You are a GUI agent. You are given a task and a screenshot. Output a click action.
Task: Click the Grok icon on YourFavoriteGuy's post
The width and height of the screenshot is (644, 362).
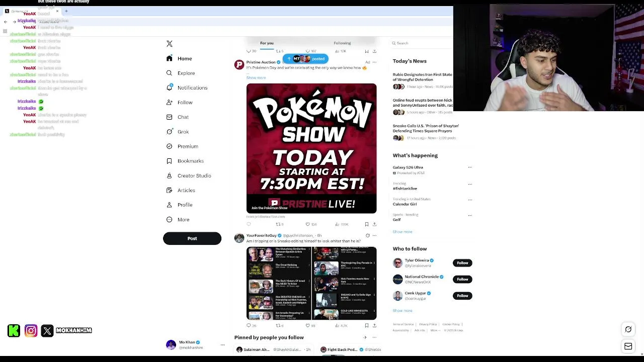pyautogui.click(x=367, y=235)
